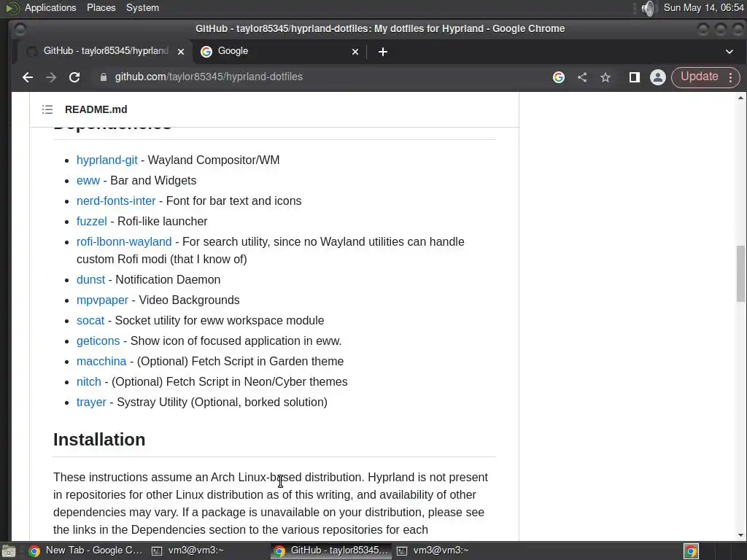Select the GitHub taylor85345/hyprland tab

click(105, 52)
